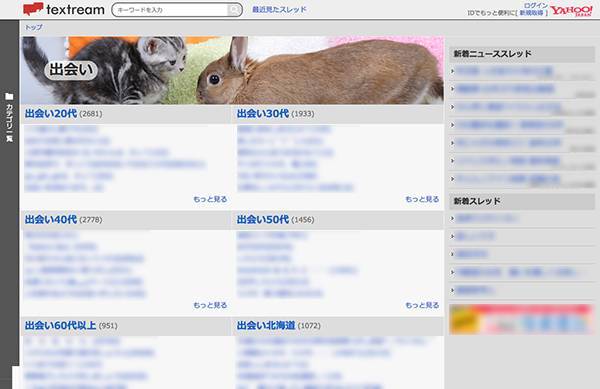The image size is (600, 389).
Task: Click the ログイン link
Action: 536,5
